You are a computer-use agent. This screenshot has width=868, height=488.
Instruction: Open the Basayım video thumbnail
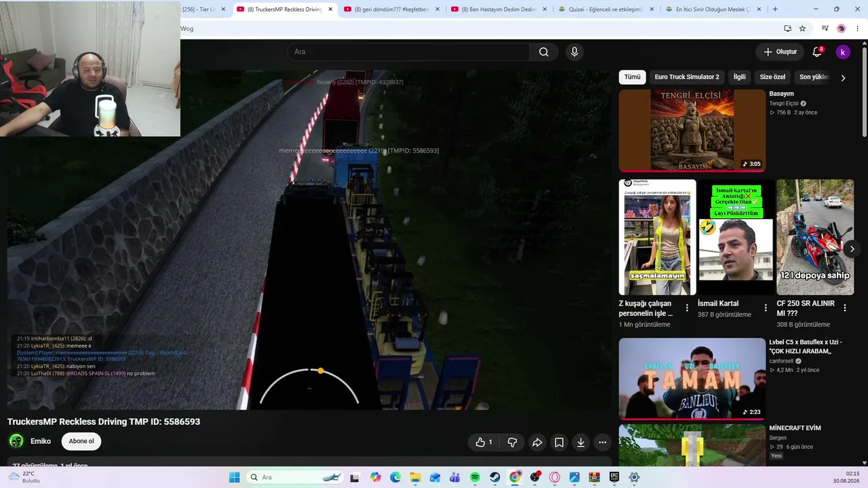692,131
